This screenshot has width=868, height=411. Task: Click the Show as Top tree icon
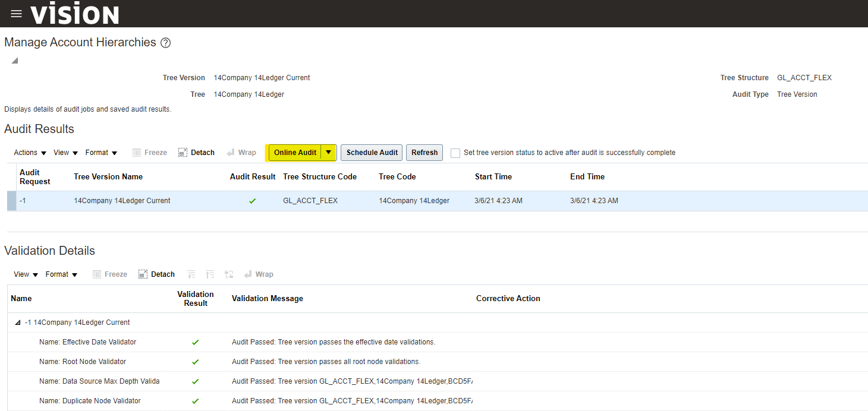click(x=229, y=274)
